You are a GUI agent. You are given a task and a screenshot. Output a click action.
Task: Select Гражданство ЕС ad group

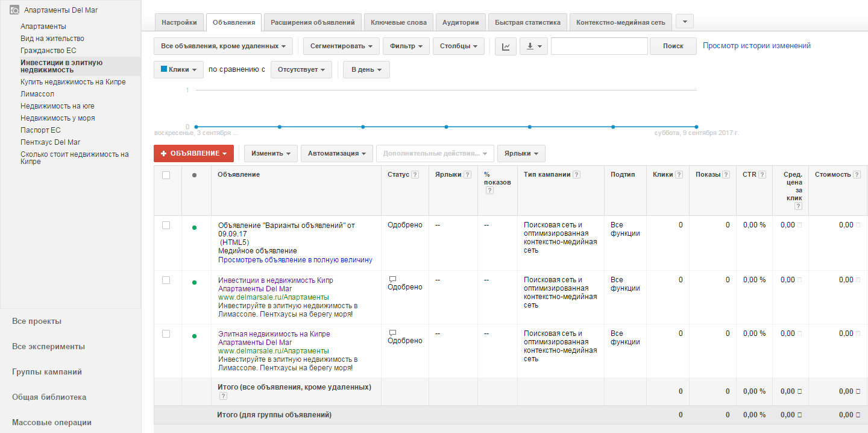[48, 51]
